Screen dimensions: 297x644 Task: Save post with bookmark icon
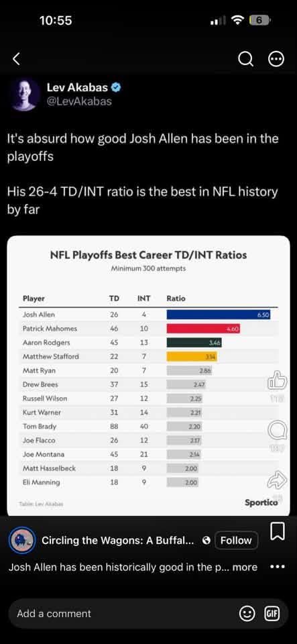tap(278, 531)
